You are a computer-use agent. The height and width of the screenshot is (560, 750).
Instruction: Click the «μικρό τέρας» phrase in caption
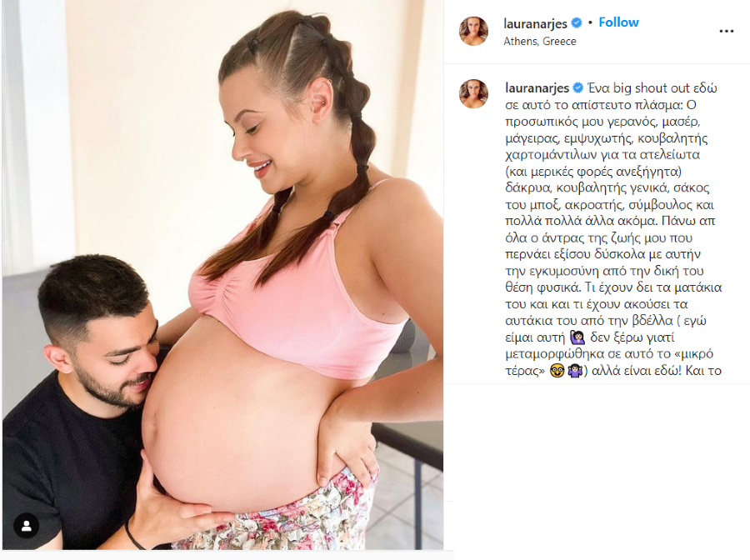pyautogui.click(x=609, y=362)
